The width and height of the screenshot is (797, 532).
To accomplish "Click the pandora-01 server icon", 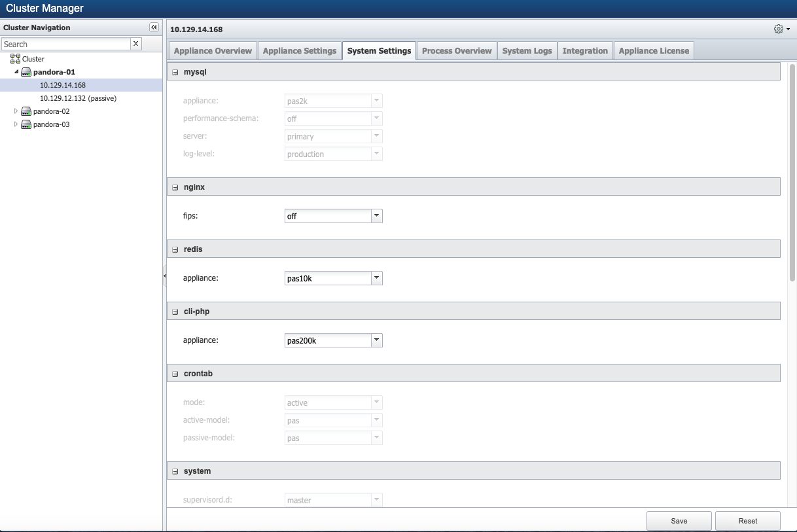I will 26,72.
